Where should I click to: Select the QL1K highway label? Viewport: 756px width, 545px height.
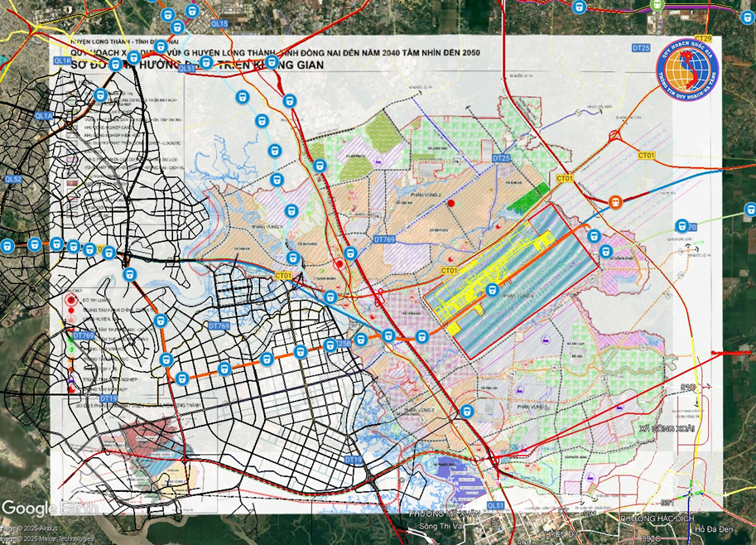pos(63,61)
